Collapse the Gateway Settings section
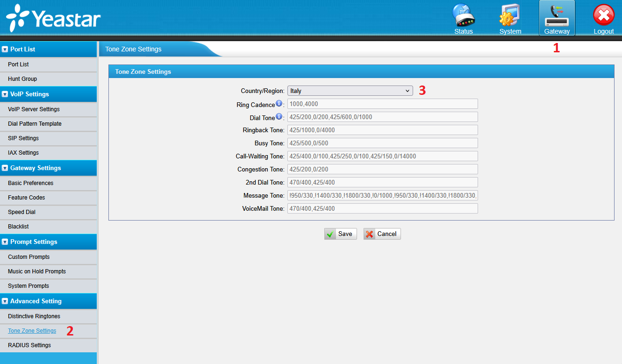 [5, 168]
